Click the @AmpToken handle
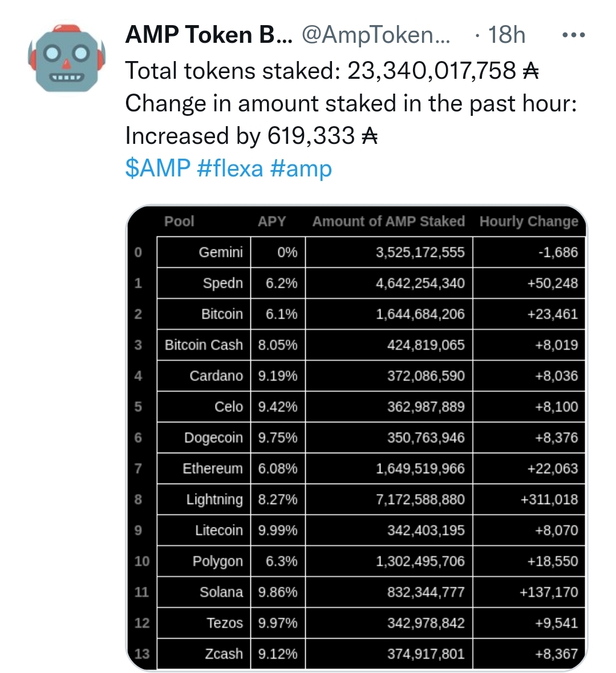Viewport: 616px width, 673px height. pyautogui.click(x=374, y=34)
